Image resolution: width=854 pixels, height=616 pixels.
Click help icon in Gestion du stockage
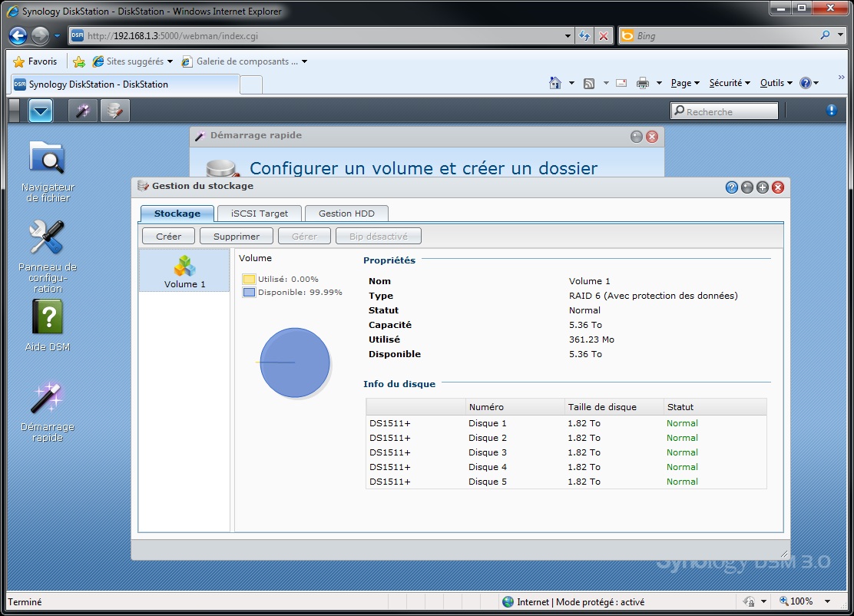click(x=732, y=187)
